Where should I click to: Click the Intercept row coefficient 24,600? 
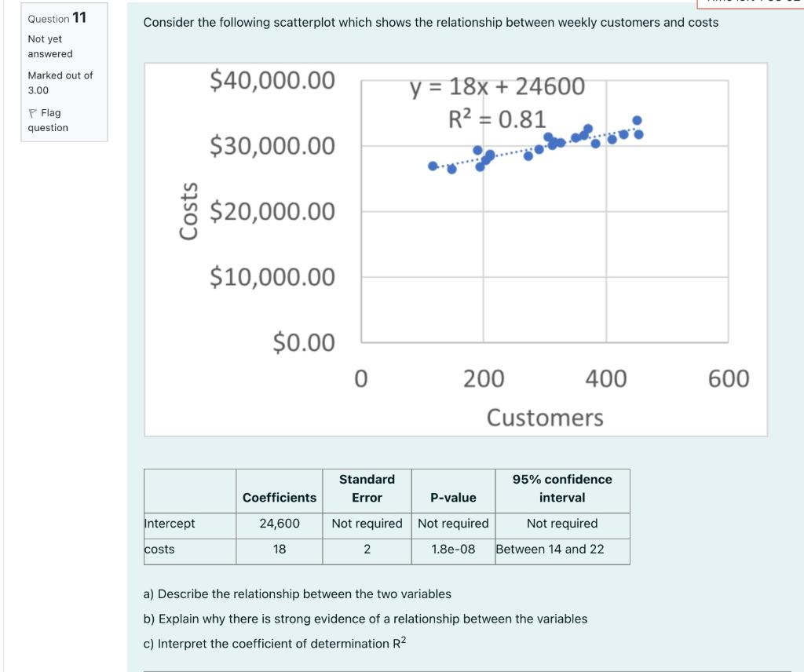279,523
